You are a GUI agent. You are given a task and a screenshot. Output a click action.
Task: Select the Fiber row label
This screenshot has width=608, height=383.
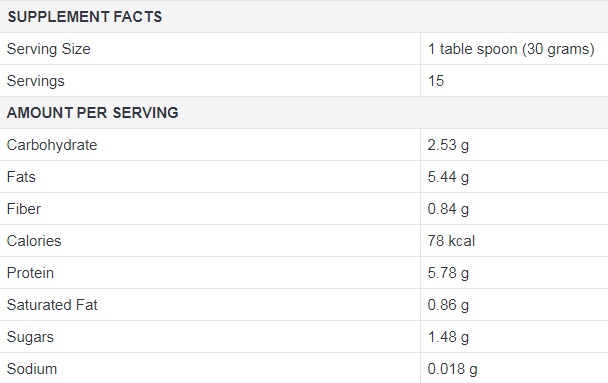[24, 209]
